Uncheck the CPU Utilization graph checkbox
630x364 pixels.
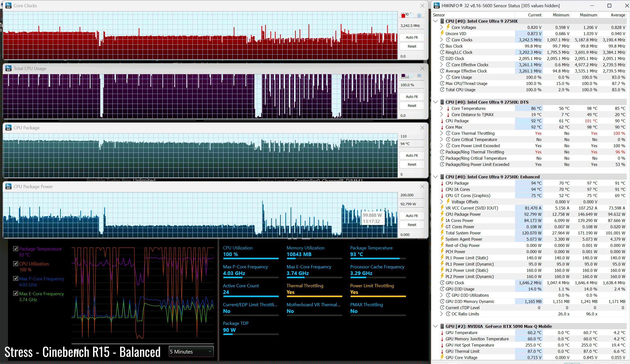coord(15,264)
